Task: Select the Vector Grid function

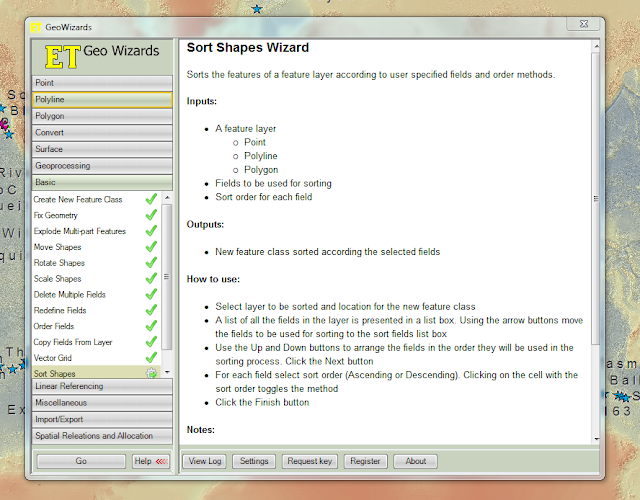Action: (x=53, y=358)
